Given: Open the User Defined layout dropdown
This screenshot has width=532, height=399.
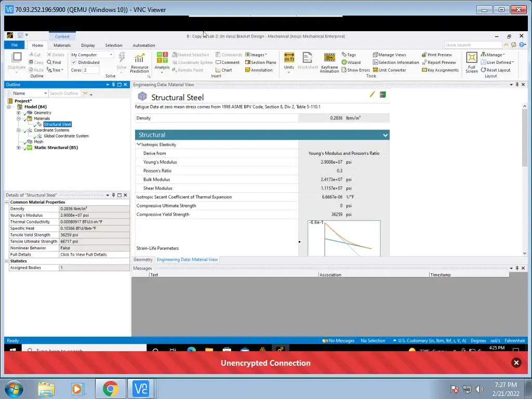Looking at the screenshot, I should point(497,62).
